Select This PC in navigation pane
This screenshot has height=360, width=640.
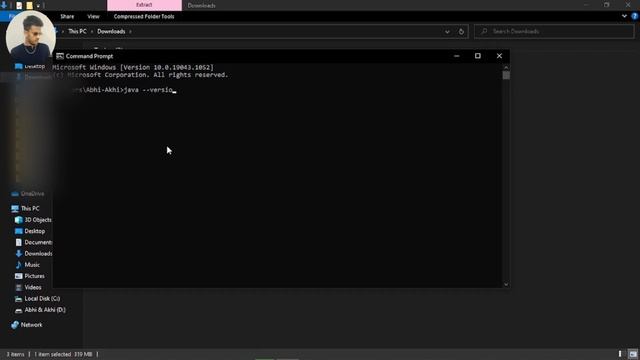25,209
